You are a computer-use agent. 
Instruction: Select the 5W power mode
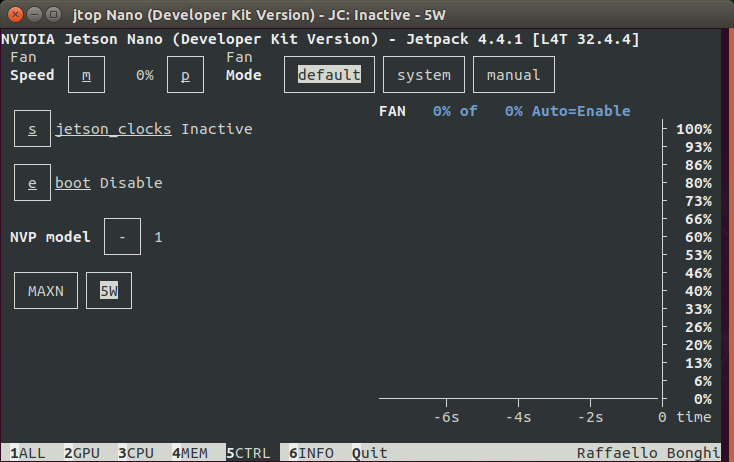[109, 291]
